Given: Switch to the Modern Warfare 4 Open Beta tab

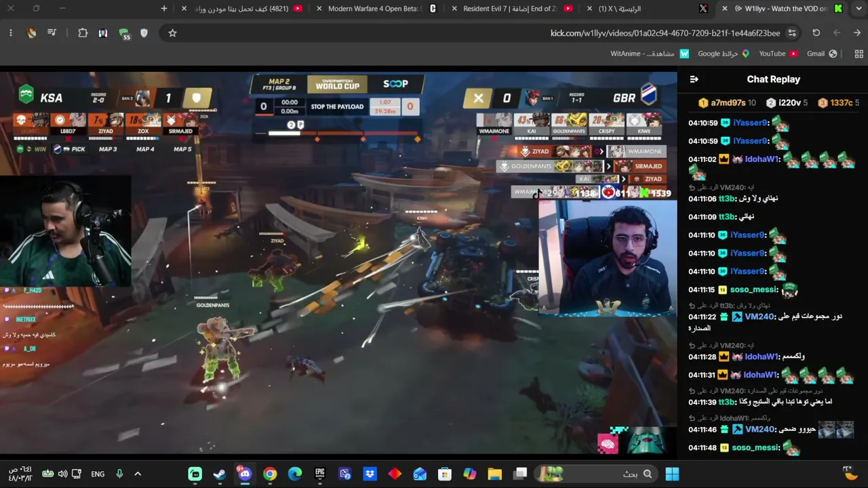Looking at the screenshot, I should click(375, 9).
